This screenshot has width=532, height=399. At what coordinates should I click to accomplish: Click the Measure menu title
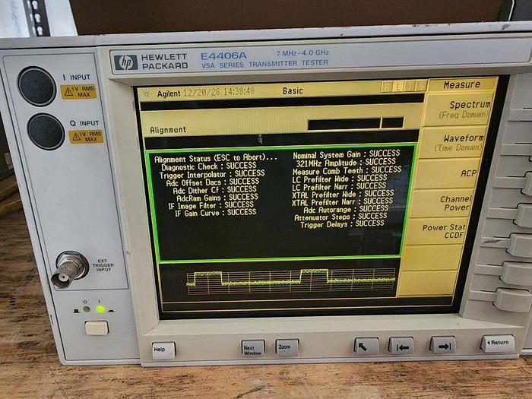462,84
